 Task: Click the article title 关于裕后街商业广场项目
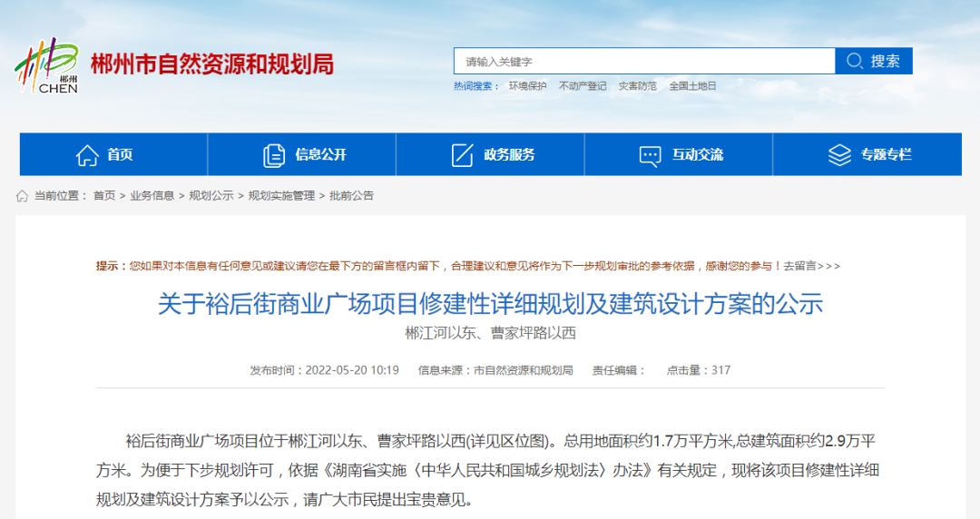pyautogui.click(x=490, y=303)
